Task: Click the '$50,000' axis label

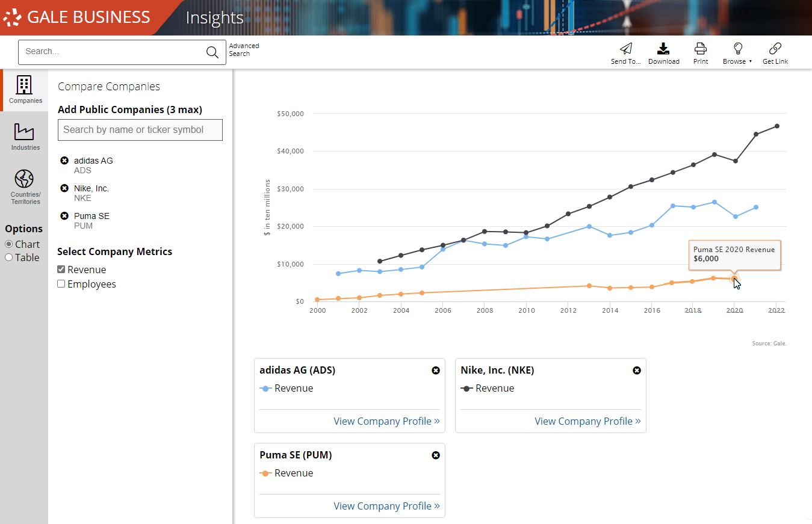Action: 290,114
